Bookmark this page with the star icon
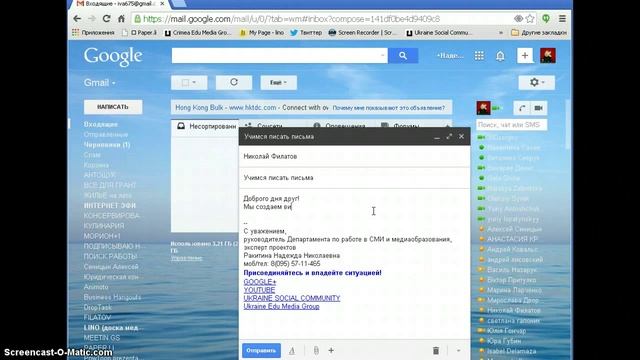The width and height of the screenshot is (640, 360). pos(530,19)
